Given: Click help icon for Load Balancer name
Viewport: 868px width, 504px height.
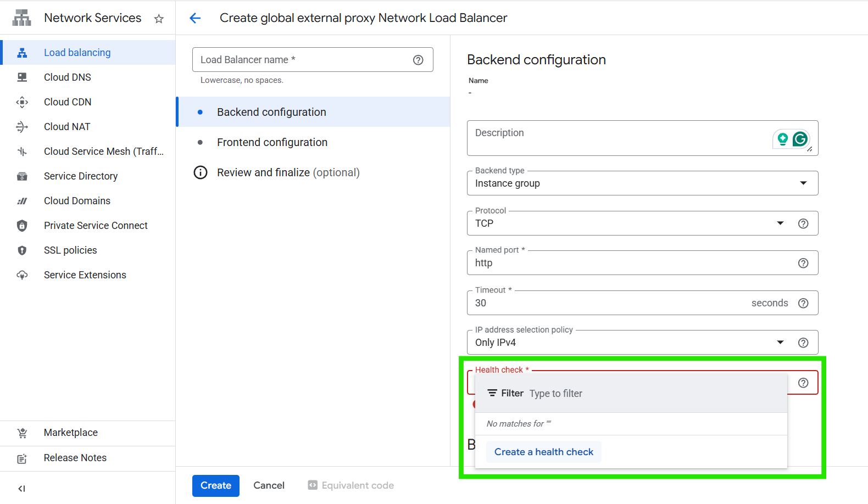Looking at the screenshot, I should tap(418, 60).
